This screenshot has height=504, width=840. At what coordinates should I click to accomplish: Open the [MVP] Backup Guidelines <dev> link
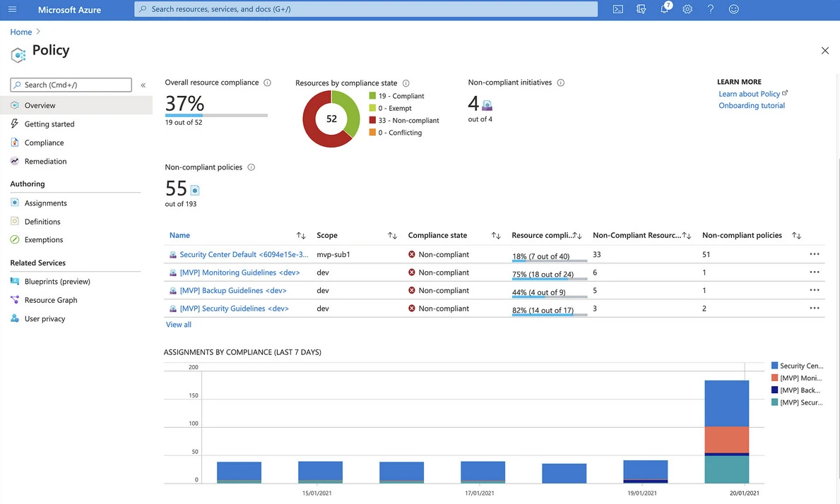tap(233, 291)
